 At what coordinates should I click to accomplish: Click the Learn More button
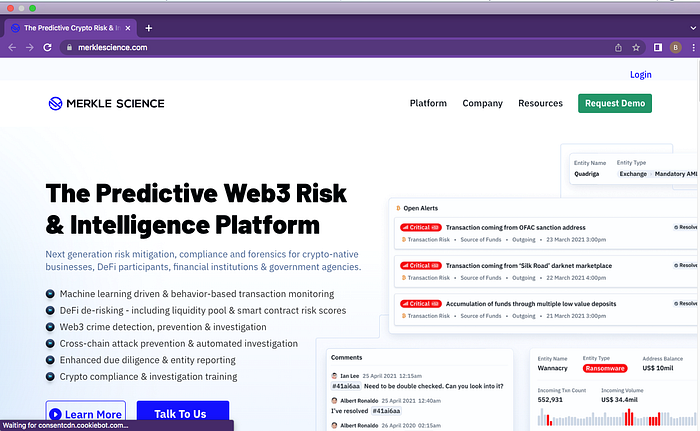(86, 414)
